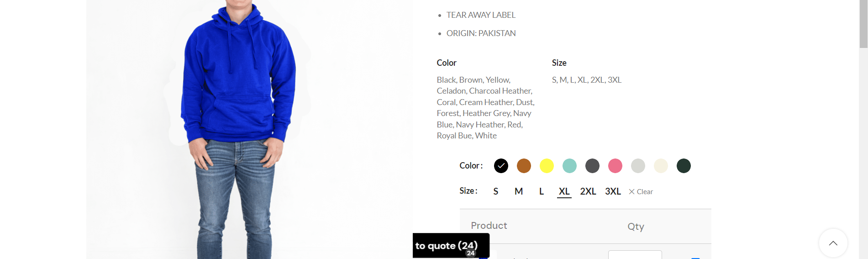Viewport: 868px width, 259px height.
Task: Click the royal blue hoodie product image
Action: 239,130
